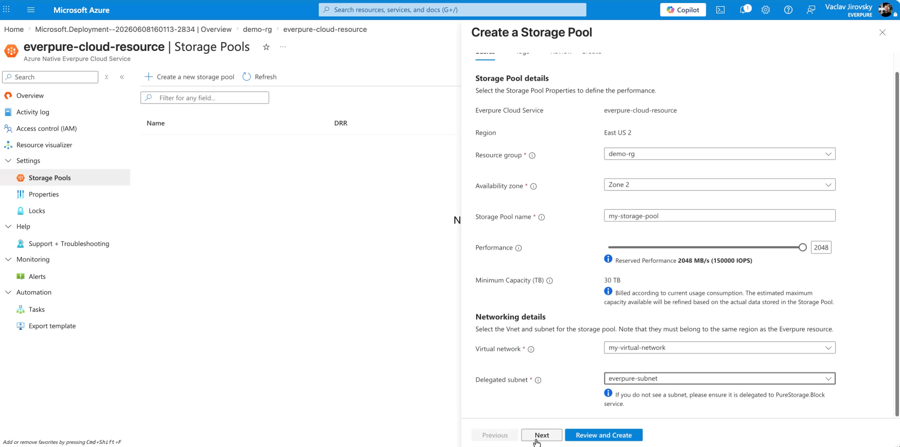Open the hamburger portal menu

[31, 10]
